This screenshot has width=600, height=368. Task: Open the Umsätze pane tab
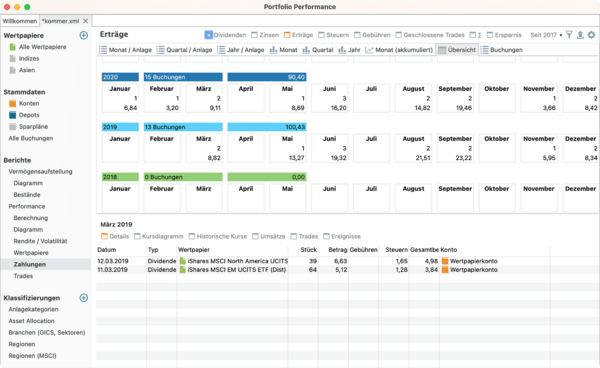(x=269, y=236)
